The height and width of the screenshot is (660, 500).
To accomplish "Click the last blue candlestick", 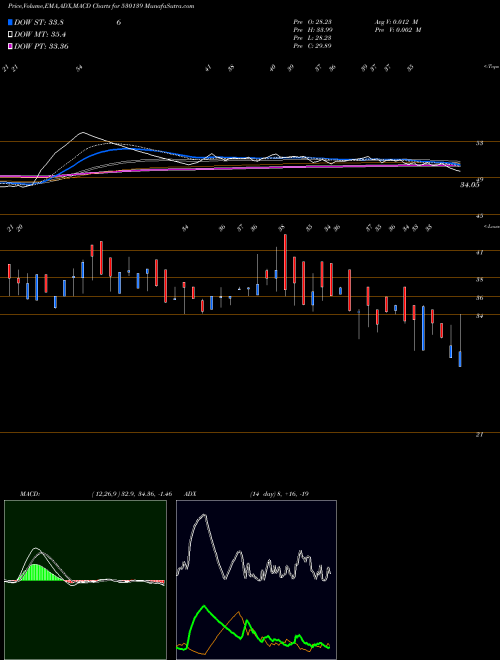I will (x=460, y=359).
